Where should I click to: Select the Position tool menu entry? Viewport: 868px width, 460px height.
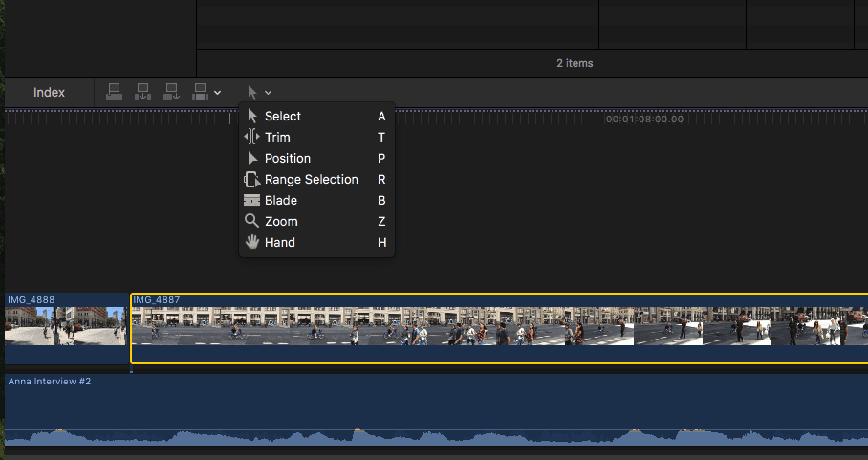tap(287, 159)
